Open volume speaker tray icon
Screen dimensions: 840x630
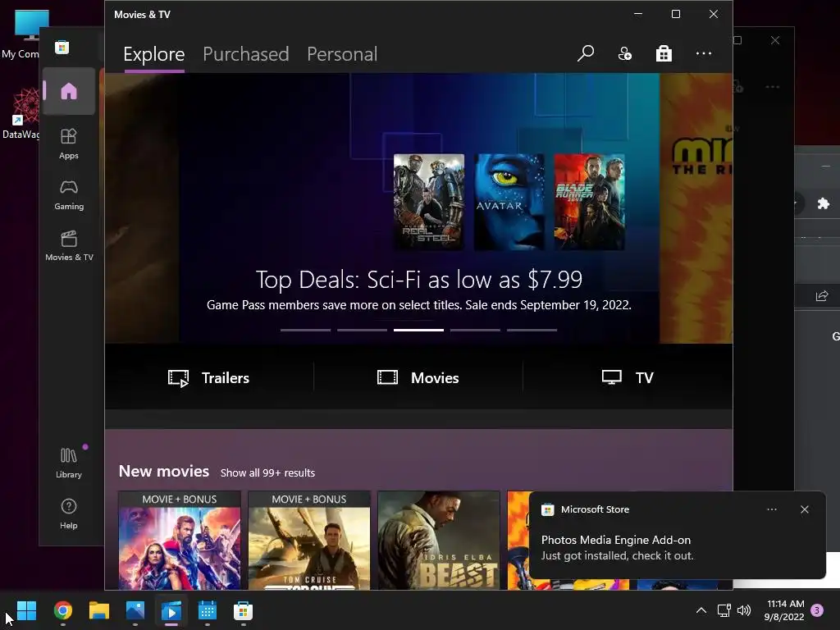(x=743, y=610)
